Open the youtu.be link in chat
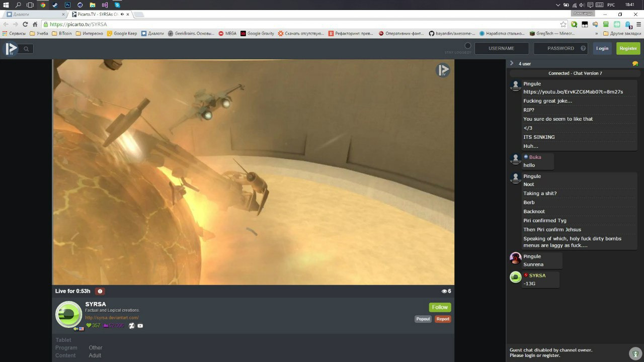The height and width of the screenshot is (362, 644). tap(573, 92)
